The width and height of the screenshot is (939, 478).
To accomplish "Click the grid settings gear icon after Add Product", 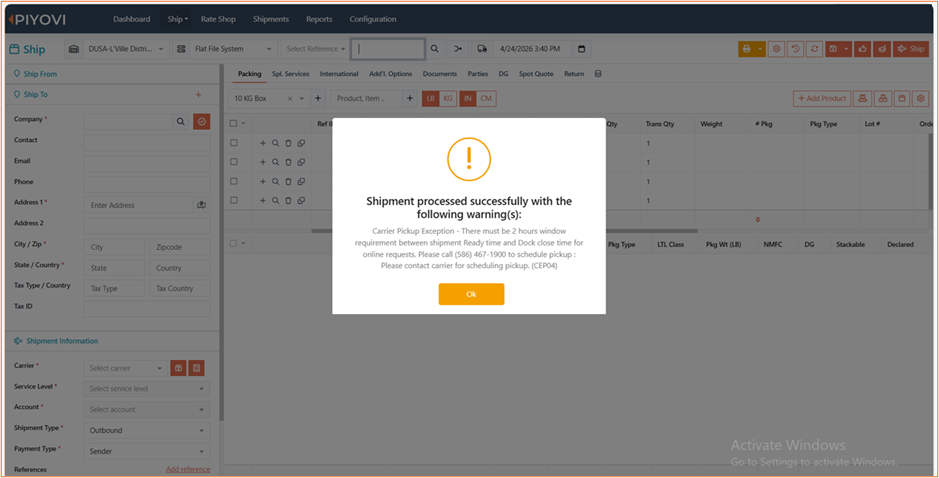I will pos(920,99).
